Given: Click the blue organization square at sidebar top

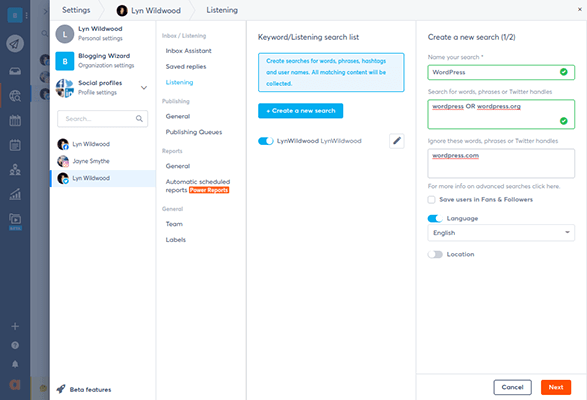Looking at the screenshot, I should (x=15, y=15).
